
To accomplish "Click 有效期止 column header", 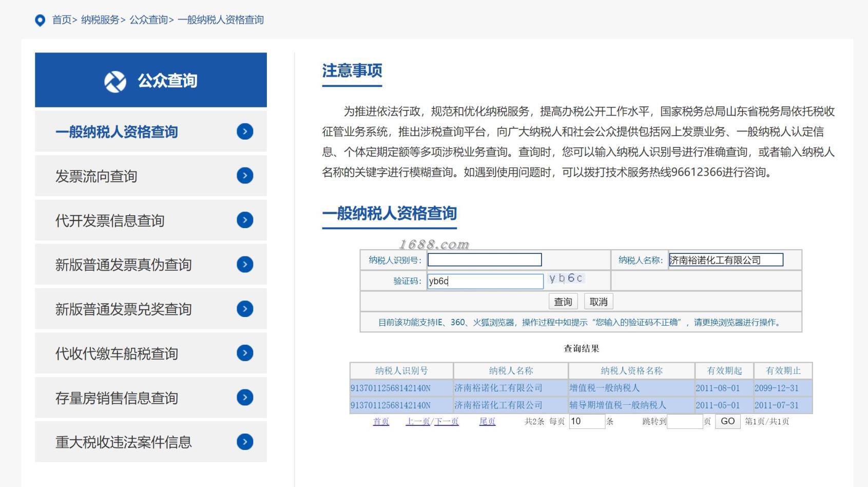I will [x=783, y=371].
